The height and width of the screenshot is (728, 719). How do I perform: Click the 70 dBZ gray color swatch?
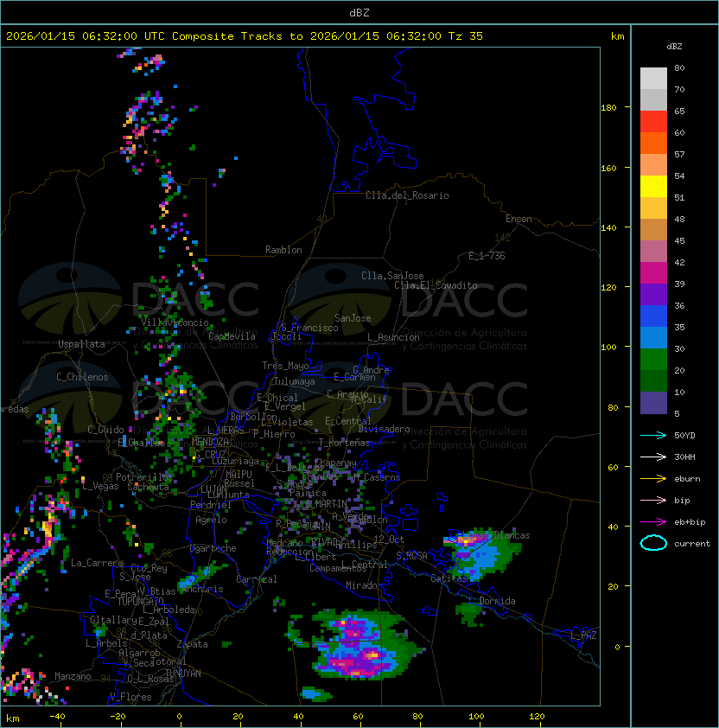coord(653,99)
